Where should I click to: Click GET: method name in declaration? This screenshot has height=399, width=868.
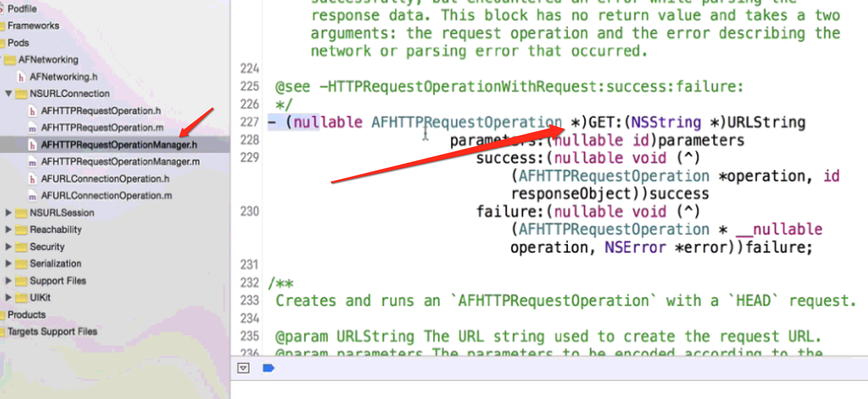point(605,123)
